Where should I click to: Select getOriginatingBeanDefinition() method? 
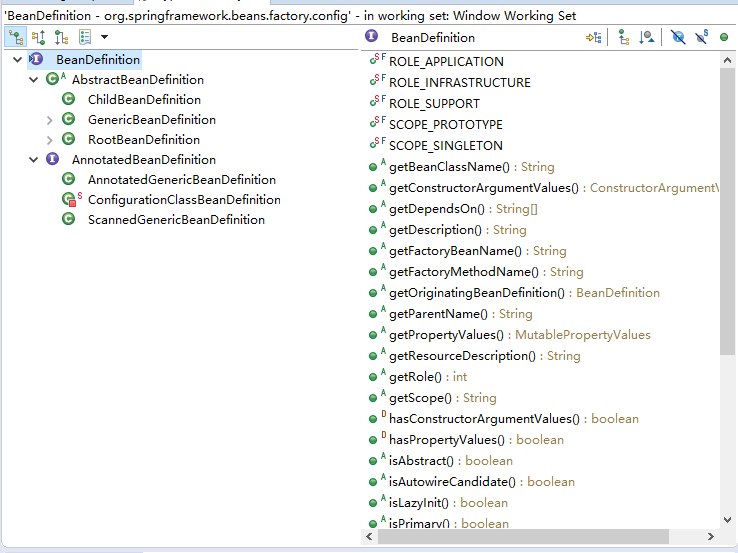pos(524,293)
